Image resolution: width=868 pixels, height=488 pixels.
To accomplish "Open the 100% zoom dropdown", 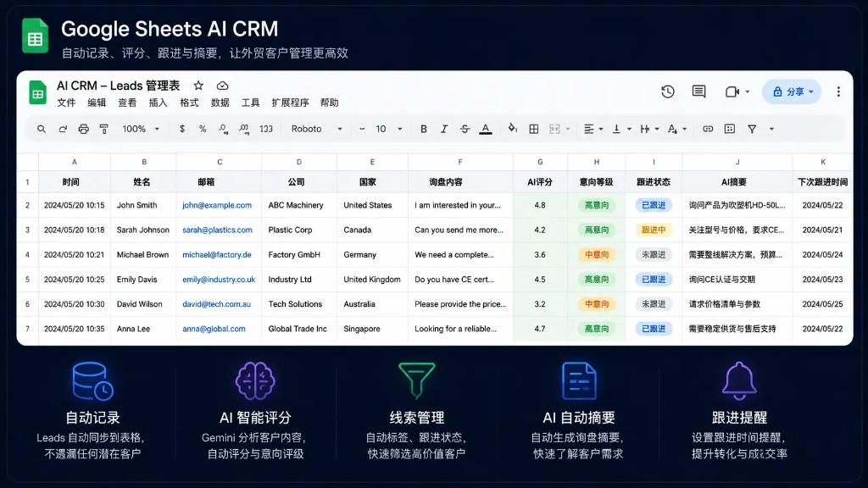I will tap(141, 129).
